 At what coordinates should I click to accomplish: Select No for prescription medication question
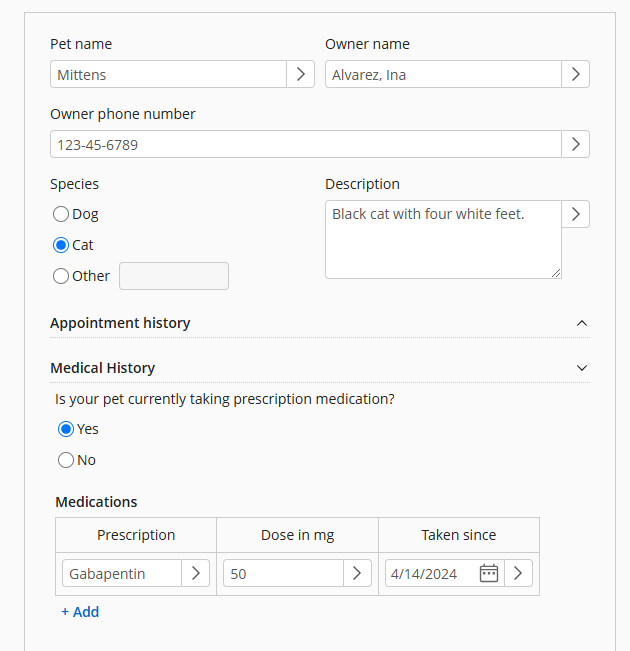coord(66,460)
